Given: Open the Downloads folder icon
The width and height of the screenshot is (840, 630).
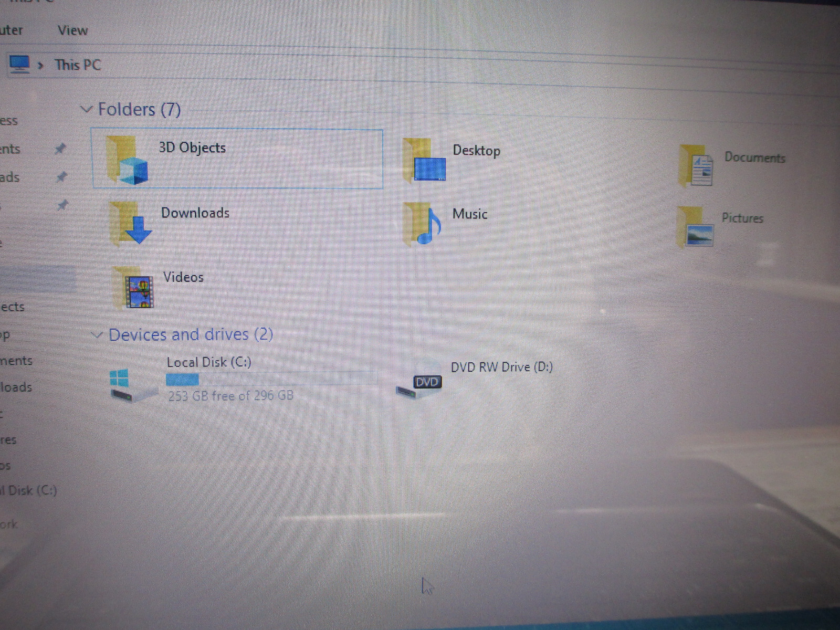Looking at the screenshot, I should [131, 223].
